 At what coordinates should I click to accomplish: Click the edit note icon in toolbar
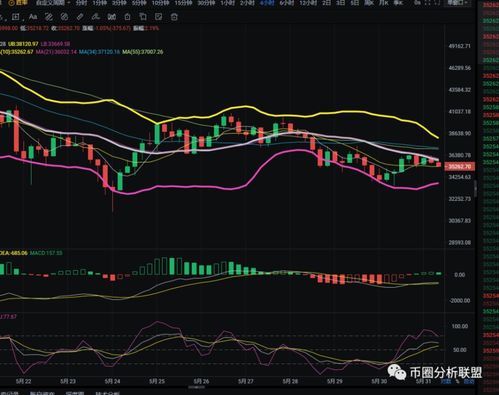159,17
